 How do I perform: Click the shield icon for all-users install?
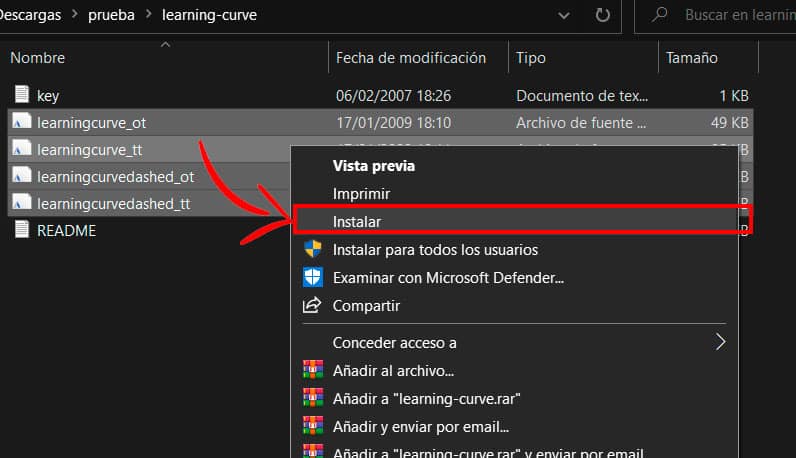312,249
